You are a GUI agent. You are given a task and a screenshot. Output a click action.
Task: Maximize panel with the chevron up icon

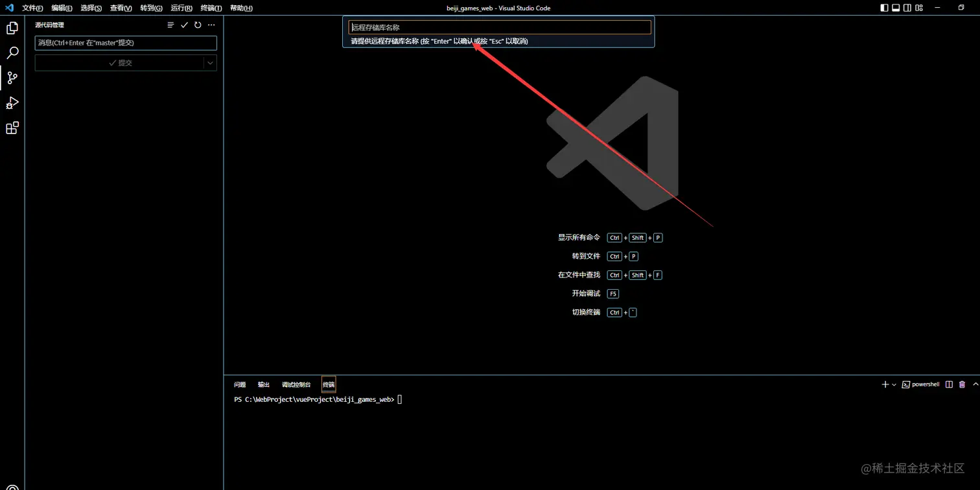975,384
